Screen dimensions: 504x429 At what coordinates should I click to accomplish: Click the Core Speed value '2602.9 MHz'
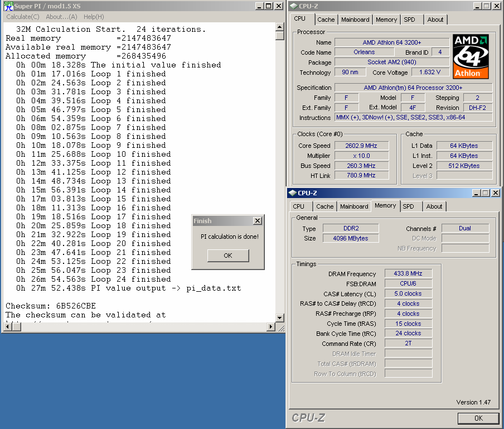coord(361,146)
